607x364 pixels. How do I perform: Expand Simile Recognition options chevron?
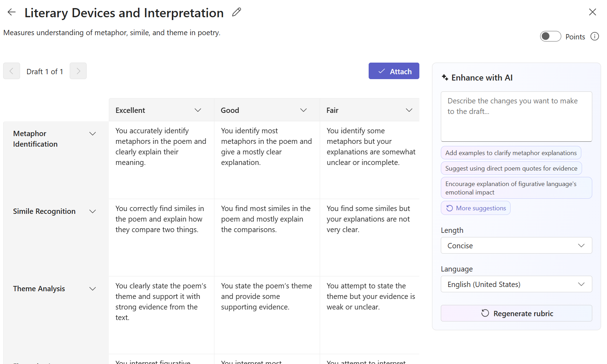(93, 211)
